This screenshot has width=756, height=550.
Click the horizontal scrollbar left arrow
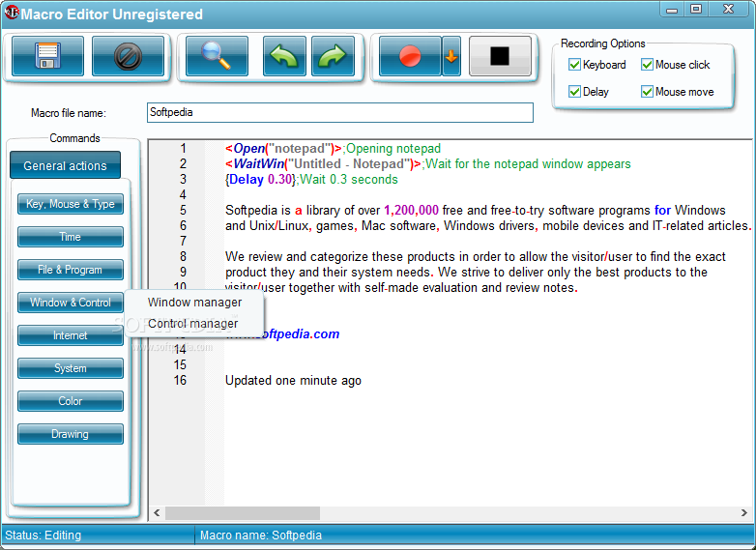pyautogui.click(x=157, y=513)
